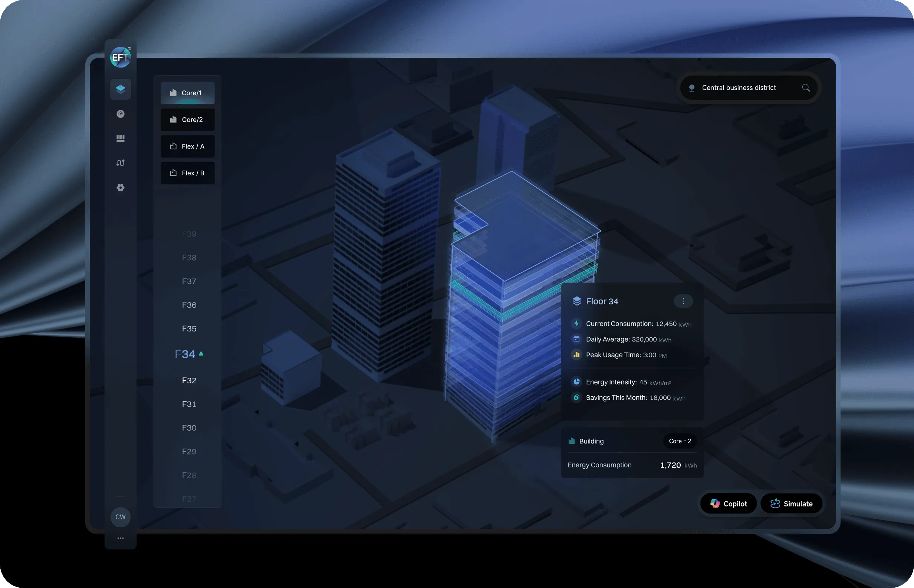
Task: Select the Core/1 building tab
Action: point(188,93)
